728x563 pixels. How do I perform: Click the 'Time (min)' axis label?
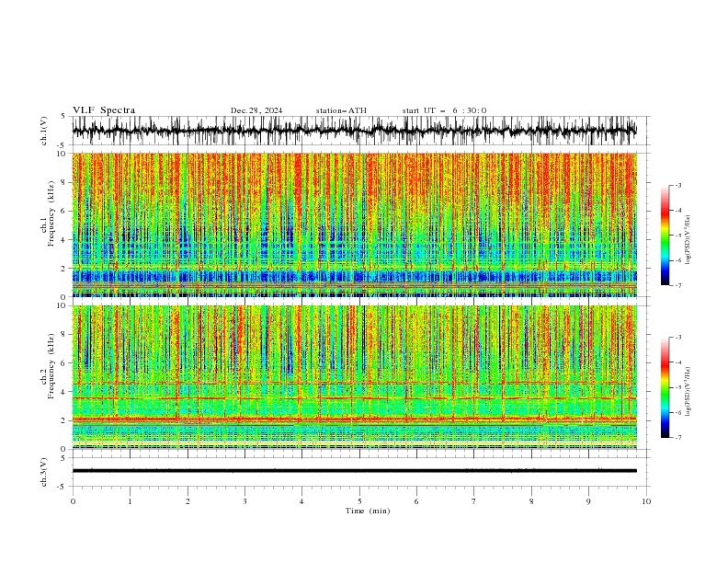(x=368, y=511)
